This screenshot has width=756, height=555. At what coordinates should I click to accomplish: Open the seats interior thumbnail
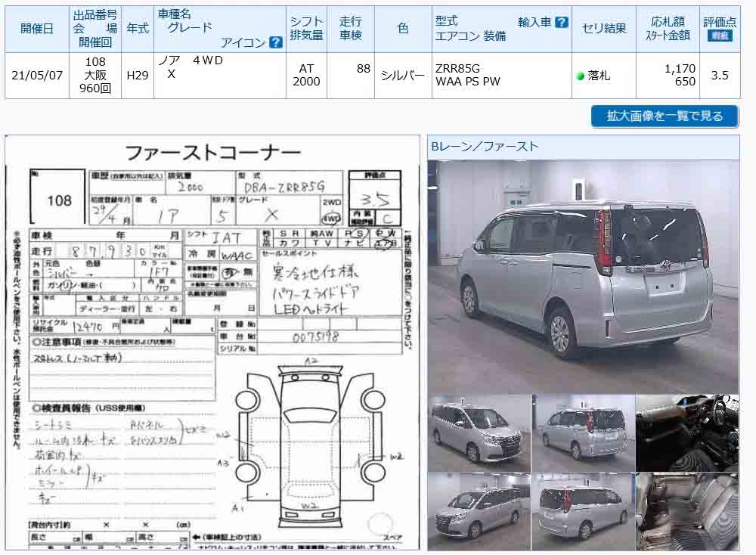[x=687, y=512]
